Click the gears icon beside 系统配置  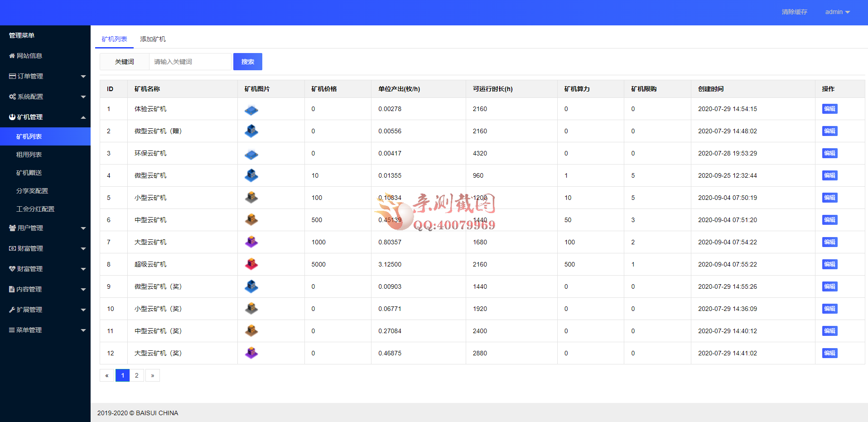click(x=12, y=97)
